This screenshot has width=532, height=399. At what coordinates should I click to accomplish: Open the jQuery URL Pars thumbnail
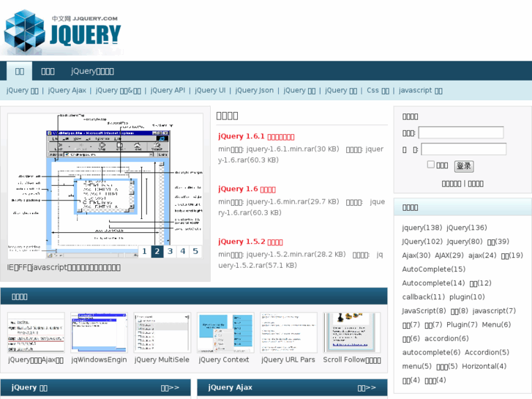tap(288, 332)
